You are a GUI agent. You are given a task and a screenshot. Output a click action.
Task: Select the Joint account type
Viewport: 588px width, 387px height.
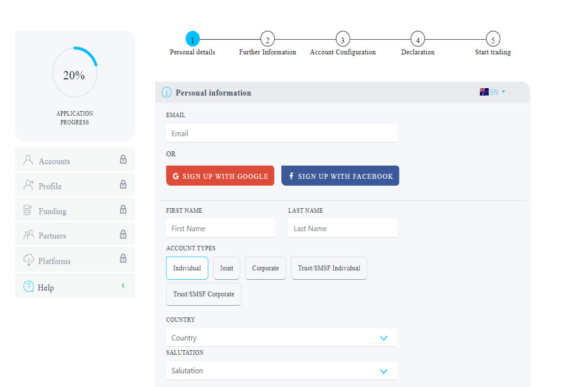(226, 268)
